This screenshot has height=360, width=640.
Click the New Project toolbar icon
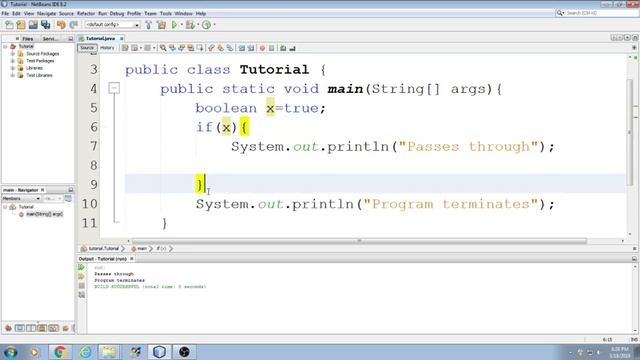click(x=21, y=25)
